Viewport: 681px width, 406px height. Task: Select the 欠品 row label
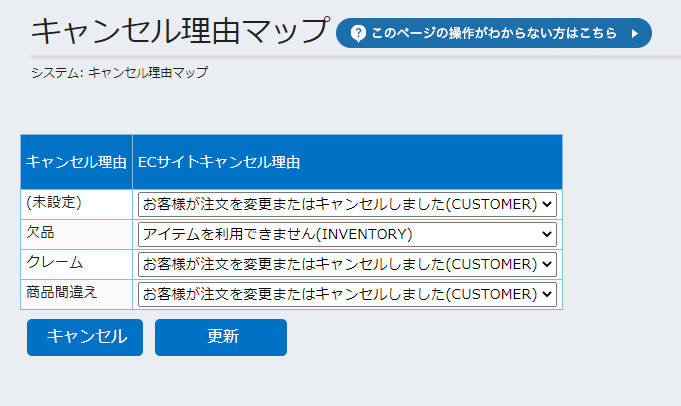tap(40, 233)
